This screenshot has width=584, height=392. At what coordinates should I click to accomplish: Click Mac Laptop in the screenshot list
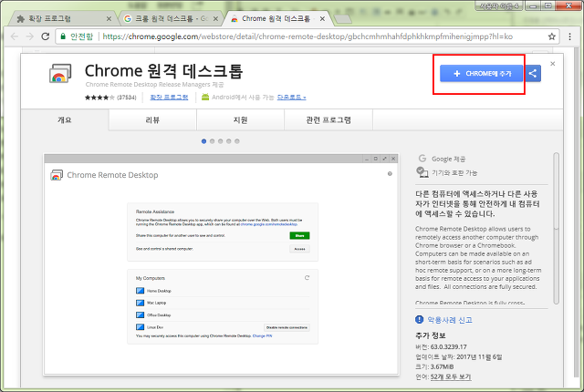(156, 303)
